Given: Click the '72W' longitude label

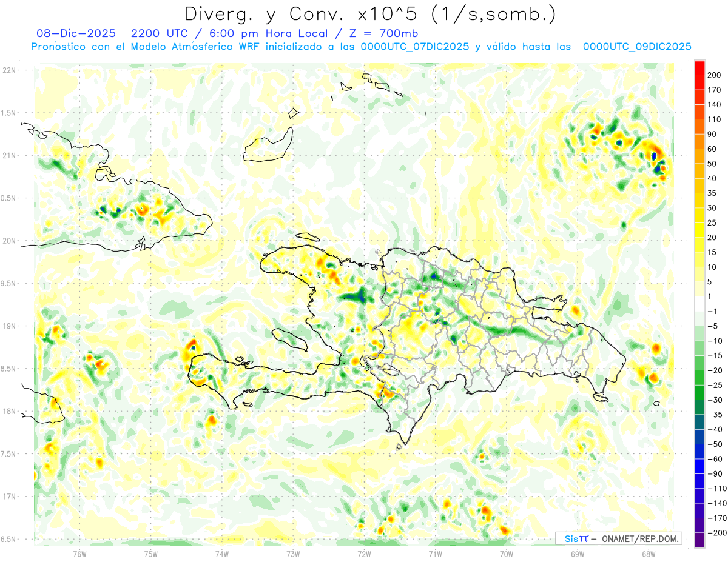Looking at the screenshot, I should click(364, 553).
